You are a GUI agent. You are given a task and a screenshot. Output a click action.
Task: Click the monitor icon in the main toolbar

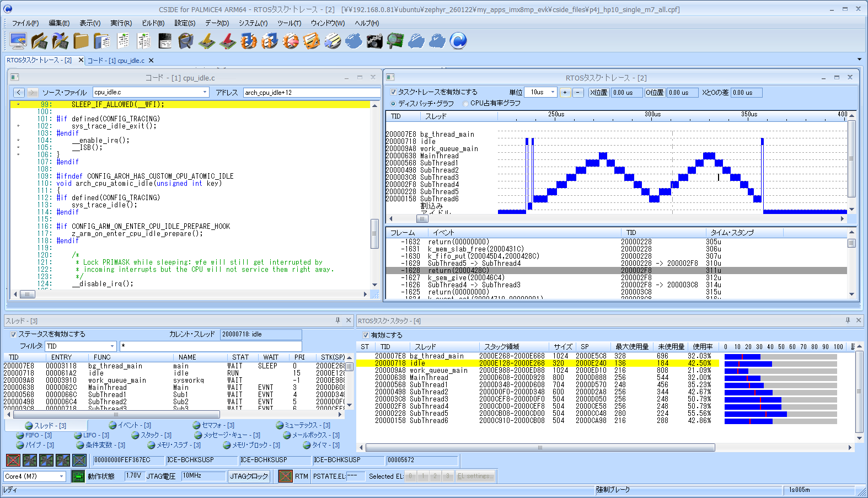[18, 41]
